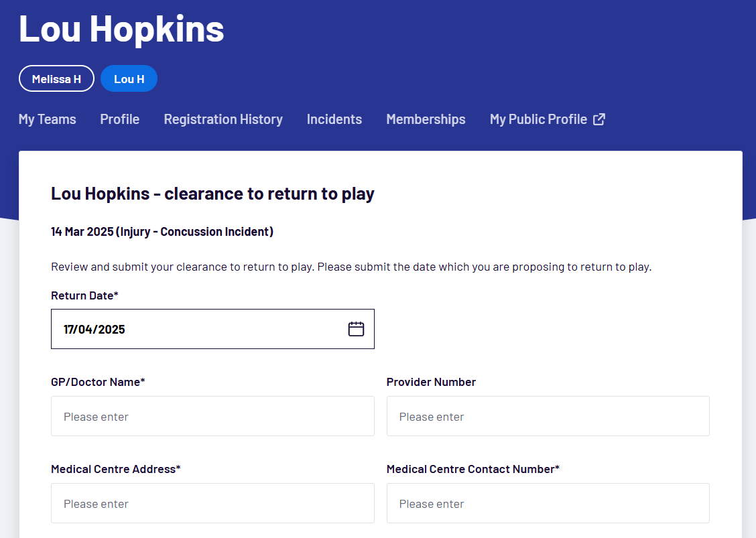This screenshot has height=538, width=756.
Task: Select the Lou H profile pill
Action: [x=129, y=78]
